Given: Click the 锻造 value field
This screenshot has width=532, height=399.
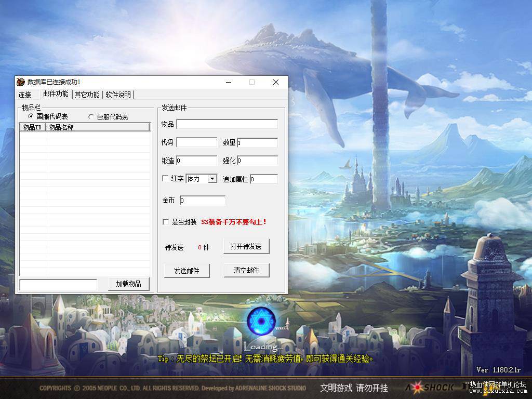Looking at the screenshot, I should pyautogui.click(x=197, y=161).
